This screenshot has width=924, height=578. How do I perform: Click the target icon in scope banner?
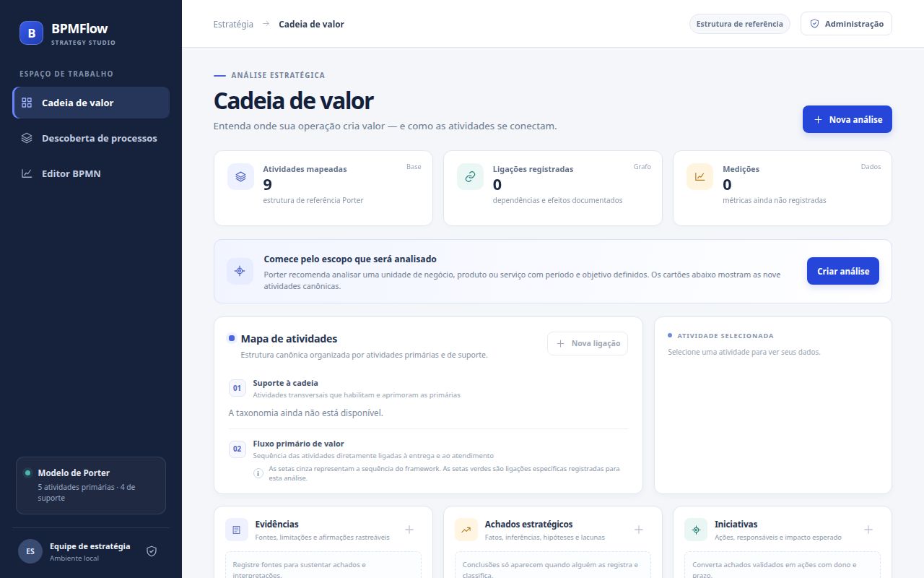[x=240, y=271]
